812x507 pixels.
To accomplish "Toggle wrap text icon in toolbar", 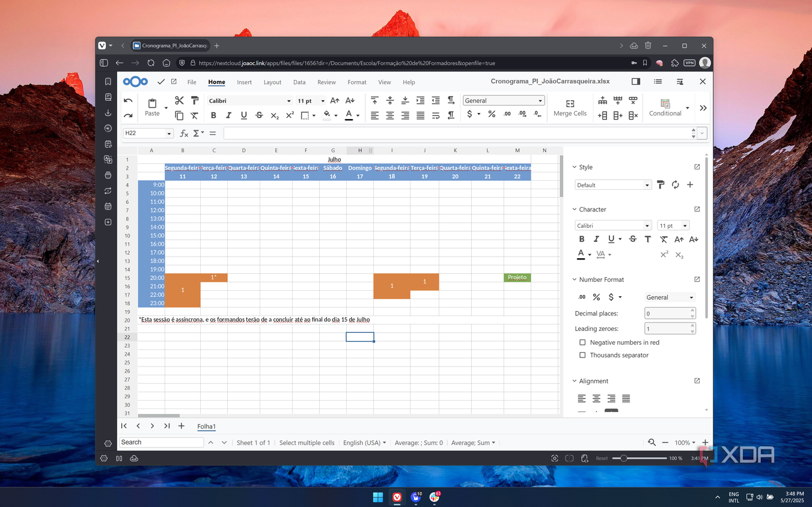I will [x=436, y=115].
